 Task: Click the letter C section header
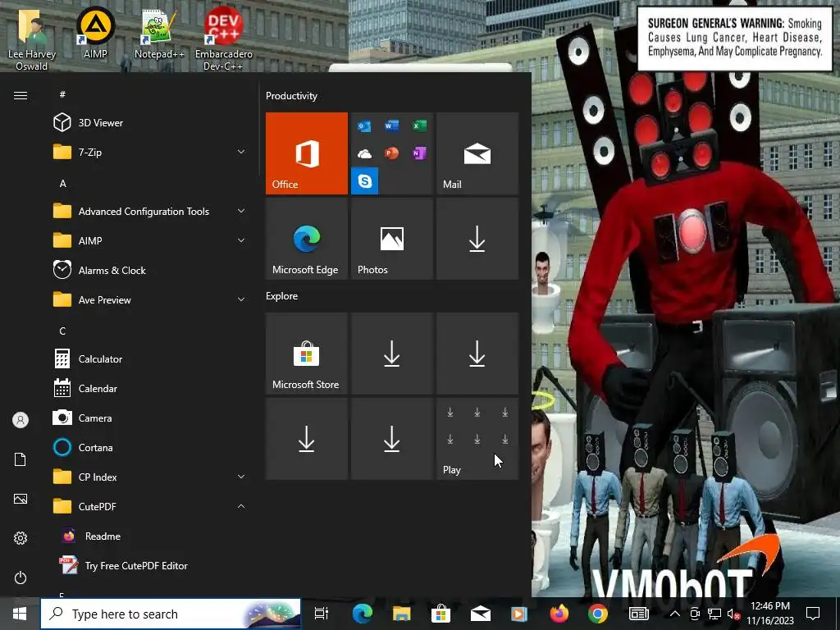click(x=62, y=331)
